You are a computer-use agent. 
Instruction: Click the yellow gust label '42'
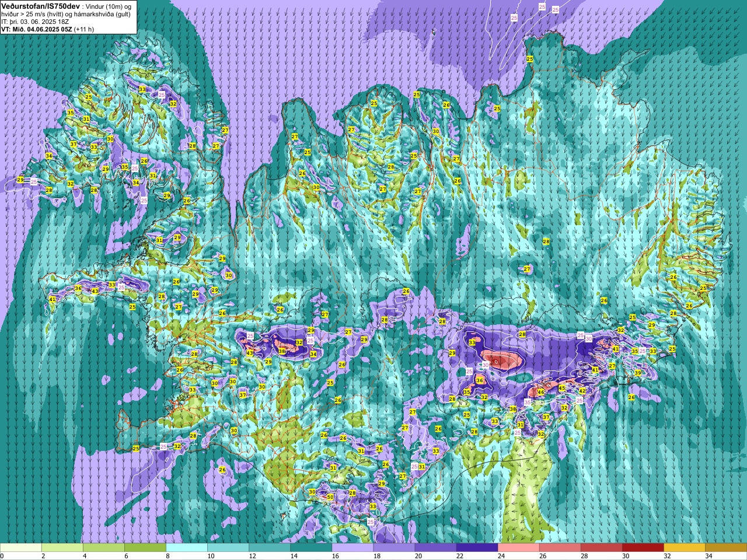coord(582,391)
